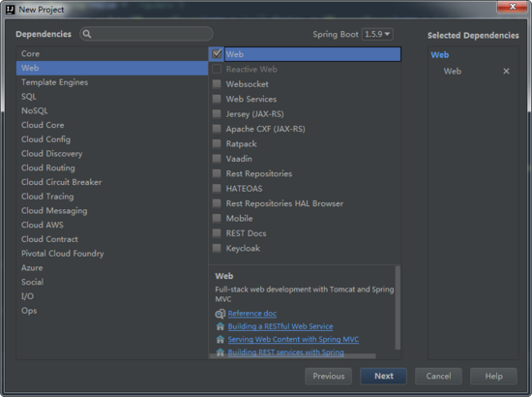Open the Building a RESTful Web Service link

[x=281, y=326]
